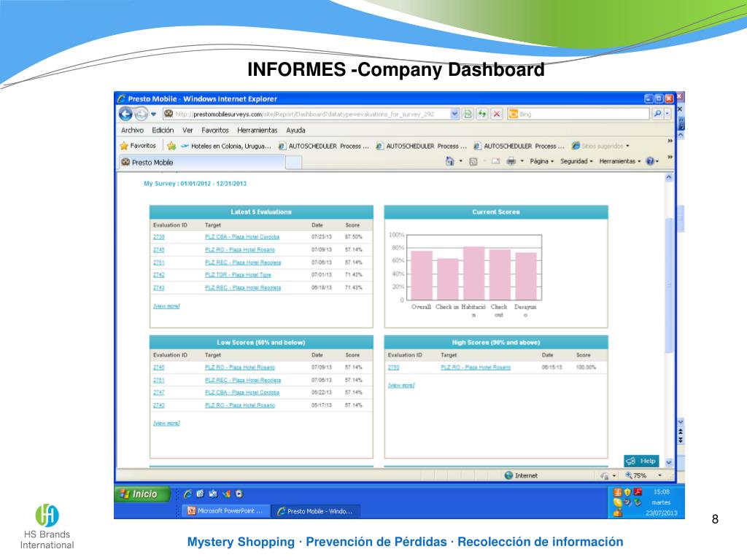Open the Herramientas menu in menu bar
This screenshot has height=560, width=747.
[258, 130]
